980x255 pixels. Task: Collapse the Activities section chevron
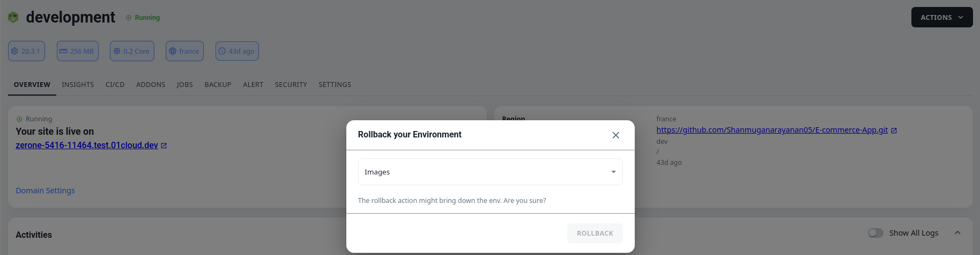click(x=957, y=233)
